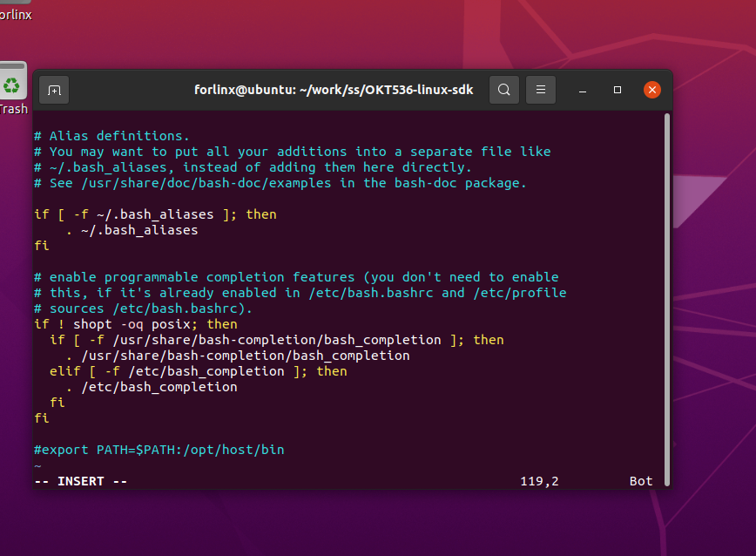
Task: Click the 'enable programmable completion features' comment
Action: [x=296, y=277]
